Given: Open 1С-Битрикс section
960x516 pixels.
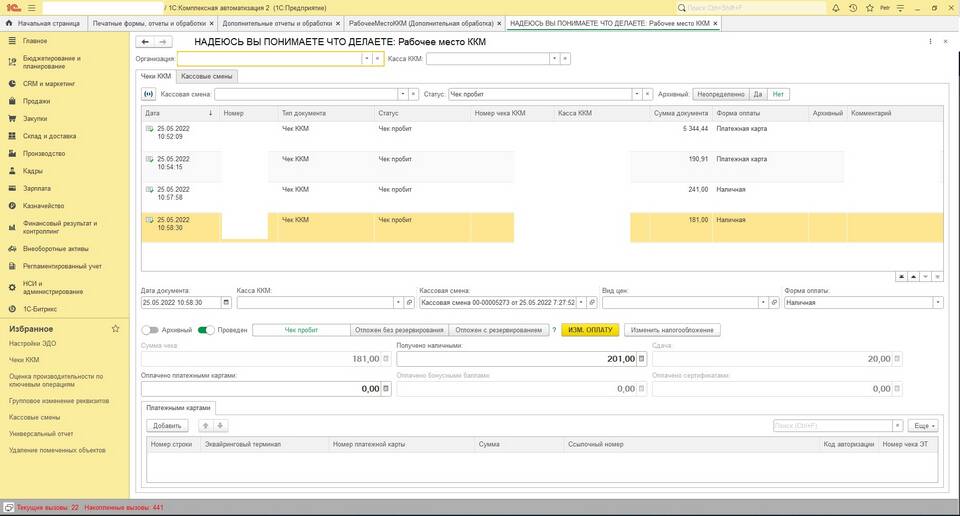Looking at the screenshot, I should coord(40,309).
